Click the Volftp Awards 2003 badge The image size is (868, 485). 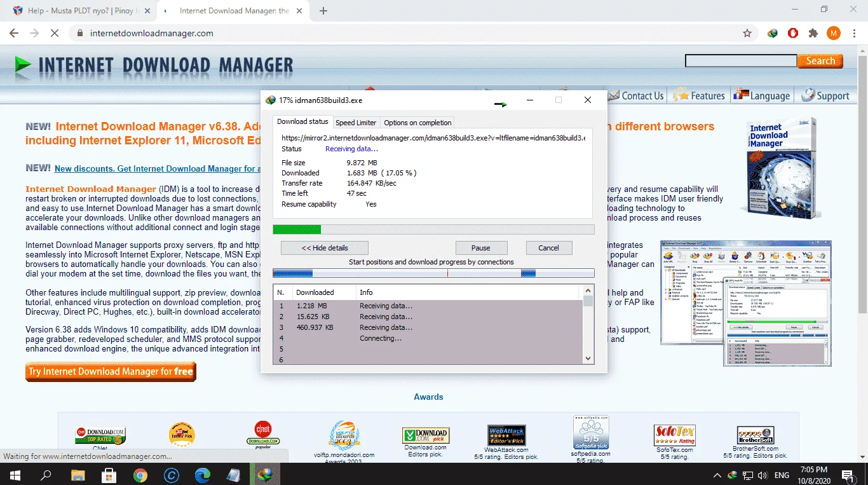[345, 435]
